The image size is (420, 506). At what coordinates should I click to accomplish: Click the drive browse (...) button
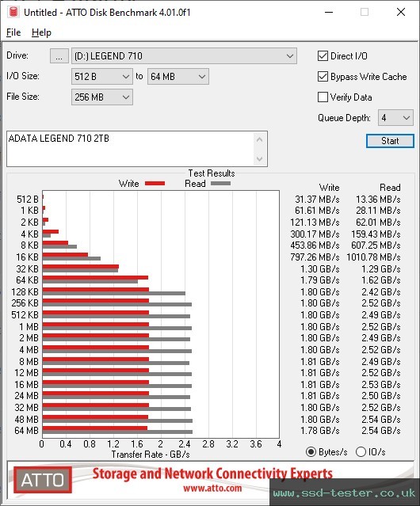click(x=59, y=56)
